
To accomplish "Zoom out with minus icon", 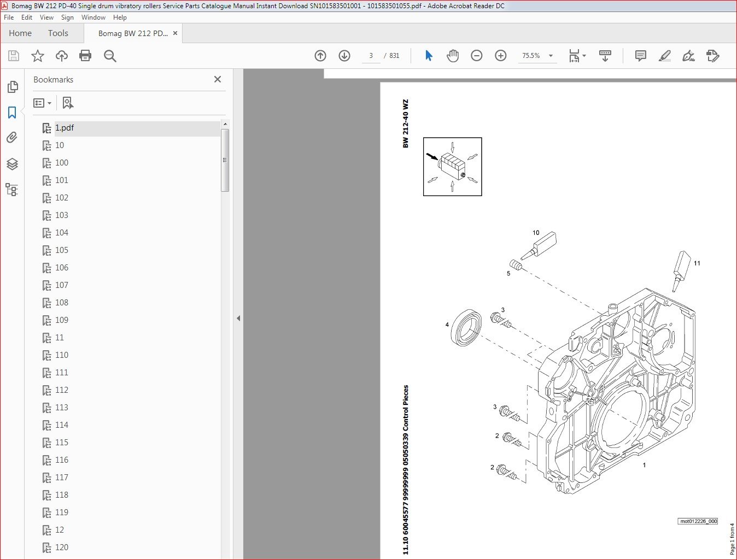I will click(477, 56).
